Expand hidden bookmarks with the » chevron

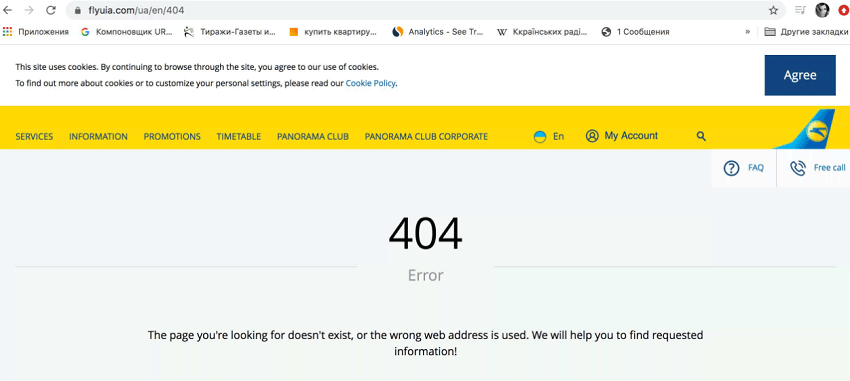click(748, 32)
